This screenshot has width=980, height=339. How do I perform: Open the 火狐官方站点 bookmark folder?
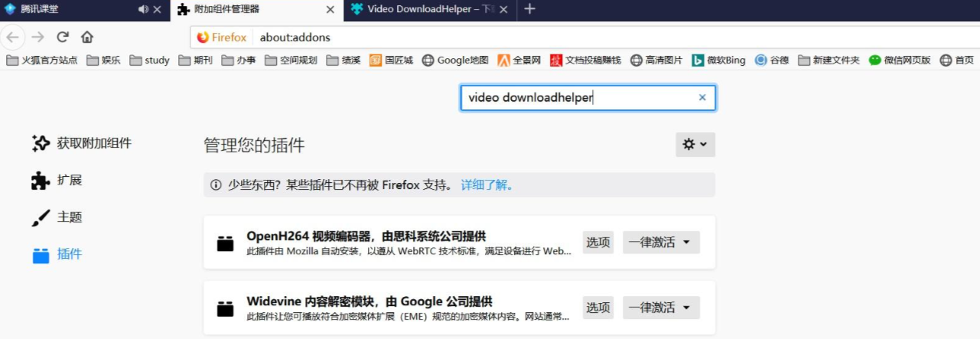coord(42,60)
